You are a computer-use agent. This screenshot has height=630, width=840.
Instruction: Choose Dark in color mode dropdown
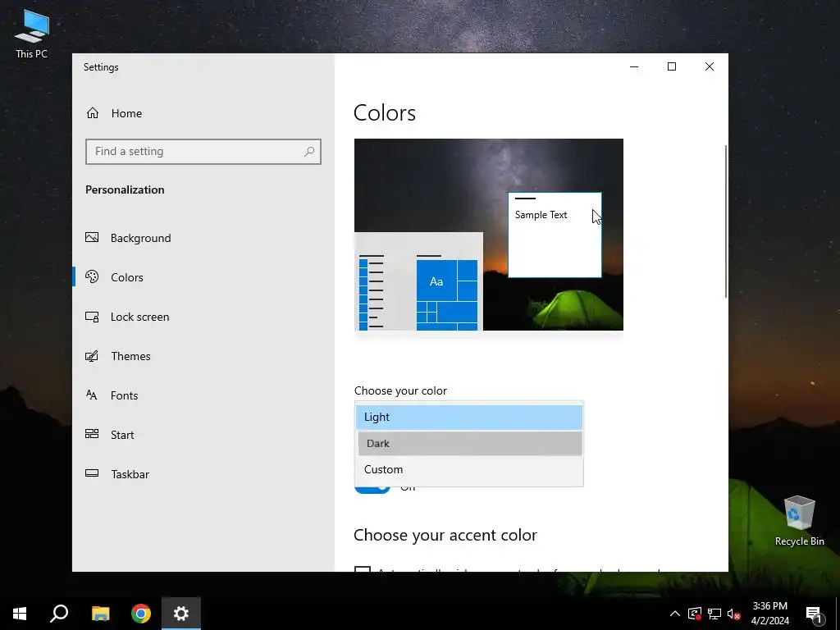tap(470, 444)
